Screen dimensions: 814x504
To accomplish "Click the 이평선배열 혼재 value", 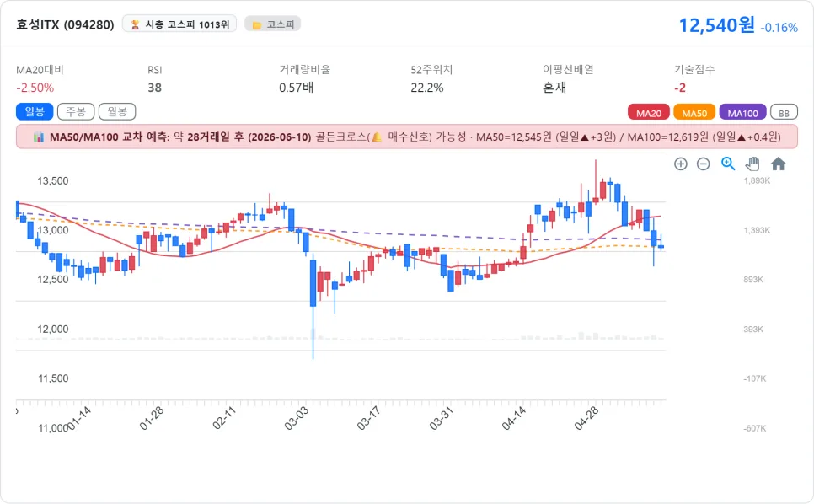I will point(554,88).
